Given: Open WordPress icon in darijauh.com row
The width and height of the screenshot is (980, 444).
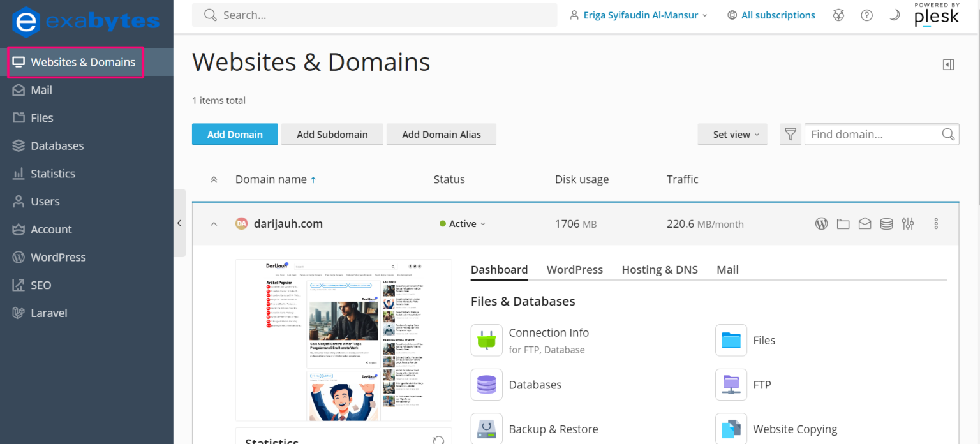Looking at the screenshot, I should coord(822,224).
